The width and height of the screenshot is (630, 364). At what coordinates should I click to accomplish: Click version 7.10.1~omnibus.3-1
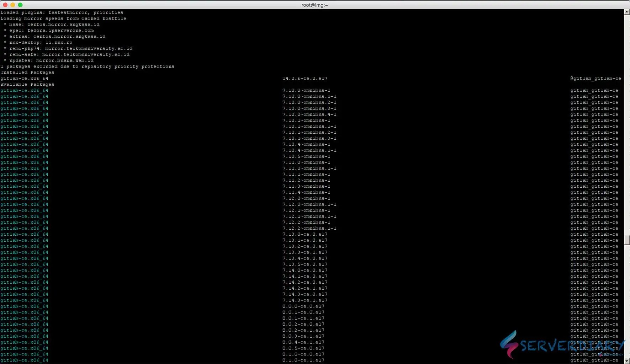(x=309, y=139)
